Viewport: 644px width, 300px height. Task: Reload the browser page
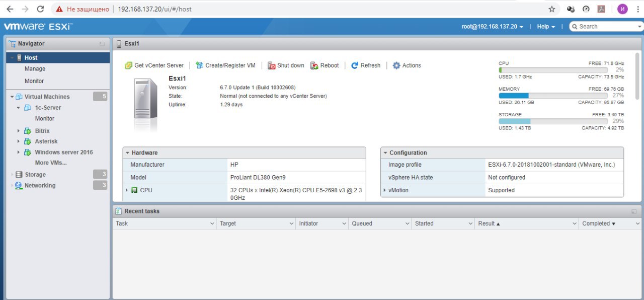click(x=41, y=9)
